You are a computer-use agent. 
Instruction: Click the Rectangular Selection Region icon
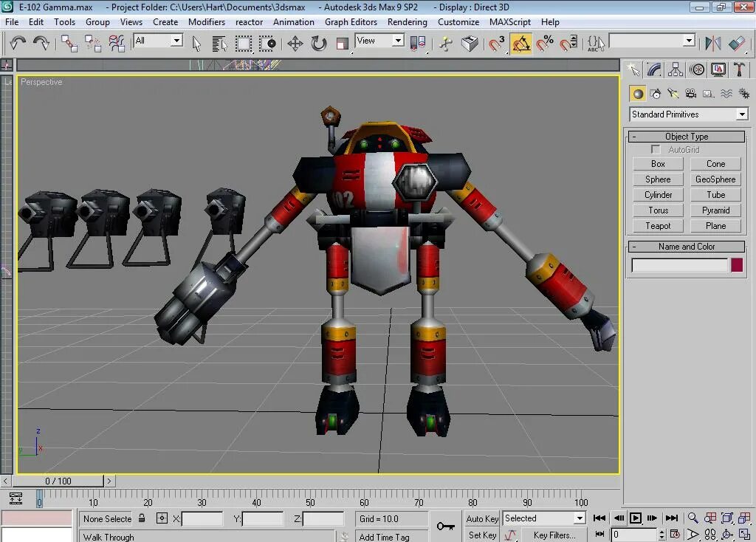(244, 44)
